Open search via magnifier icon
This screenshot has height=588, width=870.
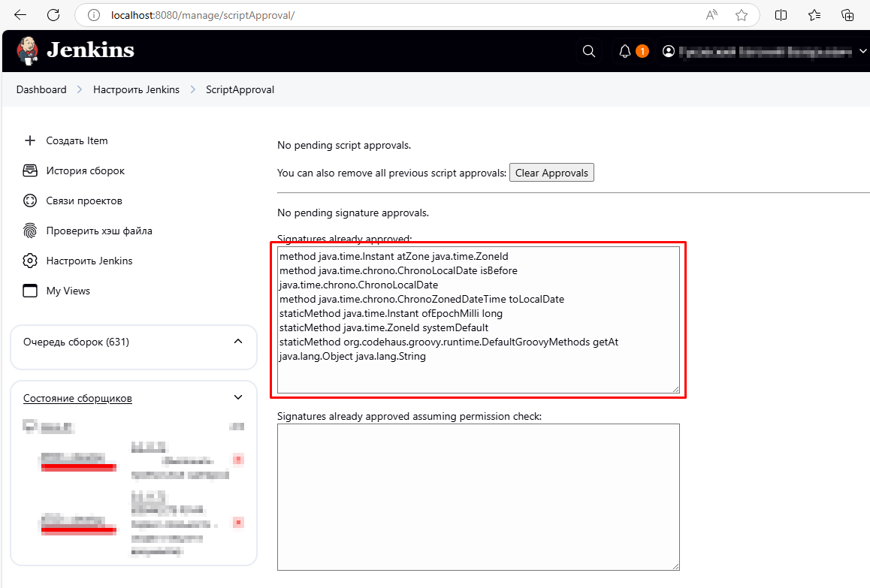click(x=589, y=51)
